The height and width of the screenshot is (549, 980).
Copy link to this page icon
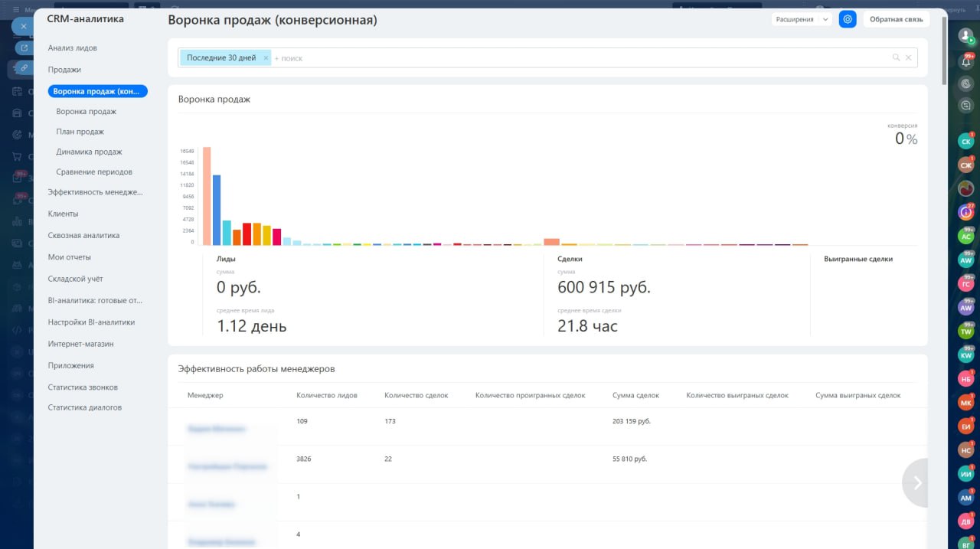pyautogui.click(x=23, y=68)
